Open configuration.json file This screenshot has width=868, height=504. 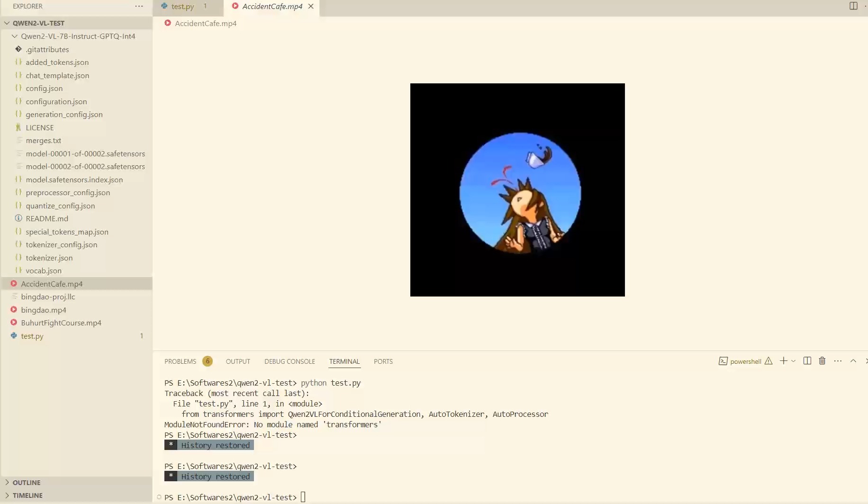tap(56, 101)
